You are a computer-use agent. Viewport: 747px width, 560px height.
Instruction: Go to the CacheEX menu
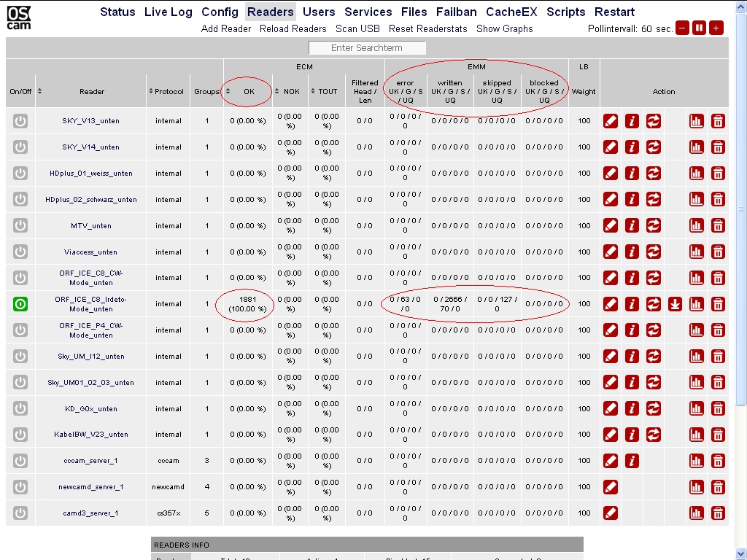511,12
